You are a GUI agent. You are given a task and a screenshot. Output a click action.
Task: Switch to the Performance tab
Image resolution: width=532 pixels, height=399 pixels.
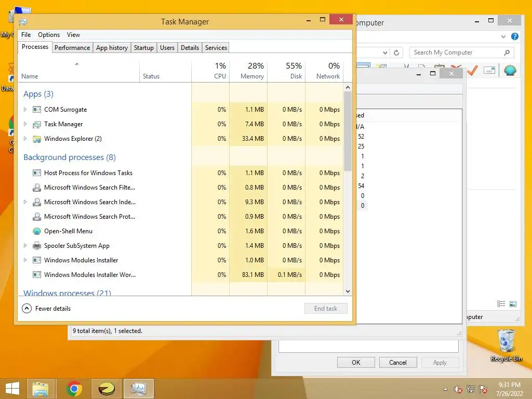click(72, 48)
